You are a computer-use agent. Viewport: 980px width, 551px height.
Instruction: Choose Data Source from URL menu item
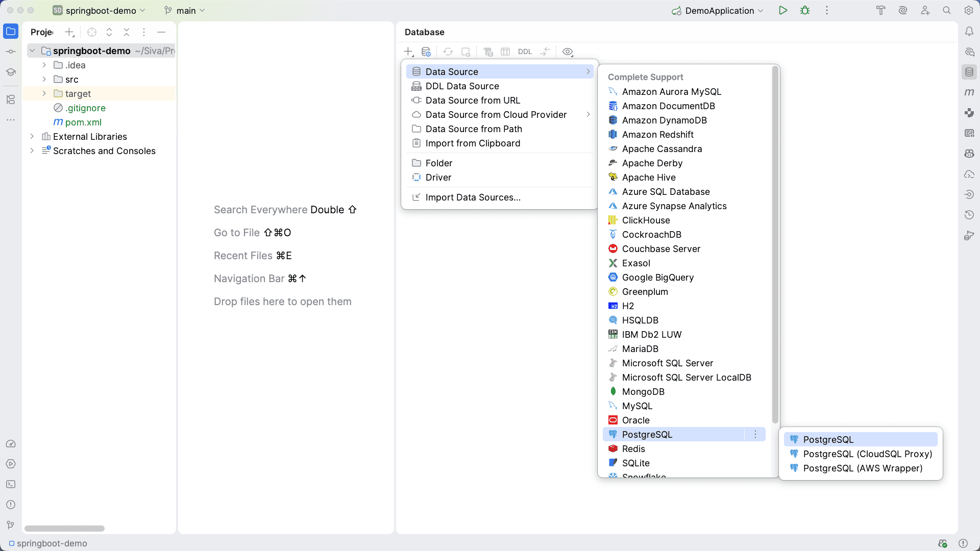(x=473, y=101)
